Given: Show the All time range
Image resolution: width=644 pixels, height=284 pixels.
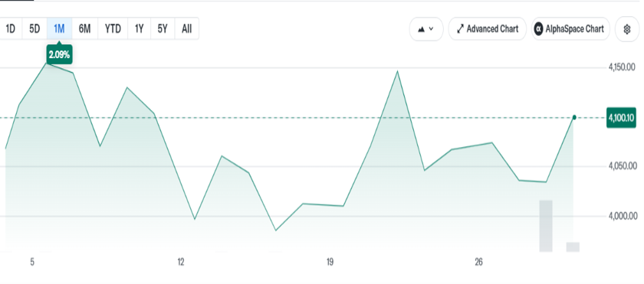Looking at the screenshot, I should point(187,28).
